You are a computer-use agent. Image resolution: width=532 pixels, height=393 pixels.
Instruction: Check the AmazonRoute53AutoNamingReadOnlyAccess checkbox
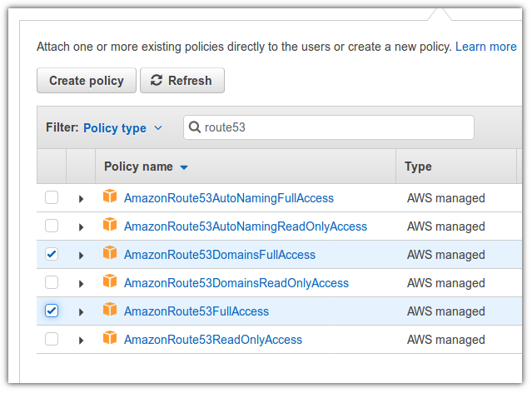pos(52,226)
